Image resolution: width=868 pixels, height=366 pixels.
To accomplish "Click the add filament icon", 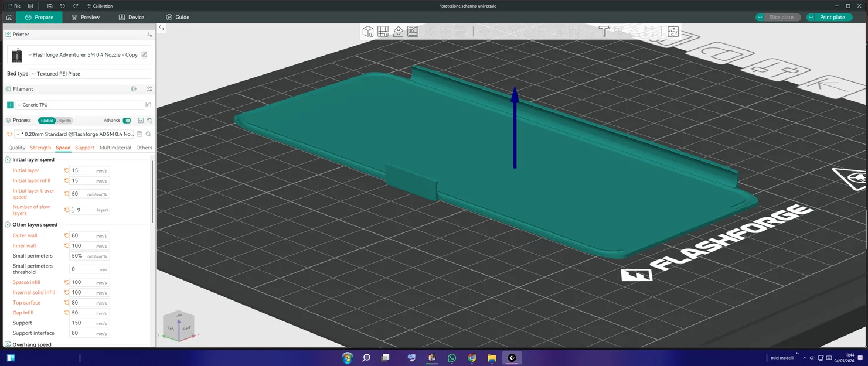I will [x=134, y=89].
